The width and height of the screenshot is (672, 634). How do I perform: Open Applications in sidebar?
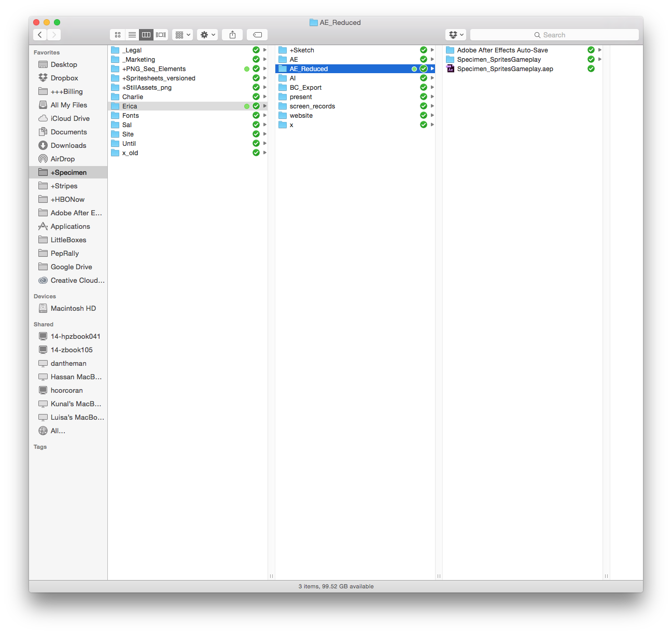68,226
